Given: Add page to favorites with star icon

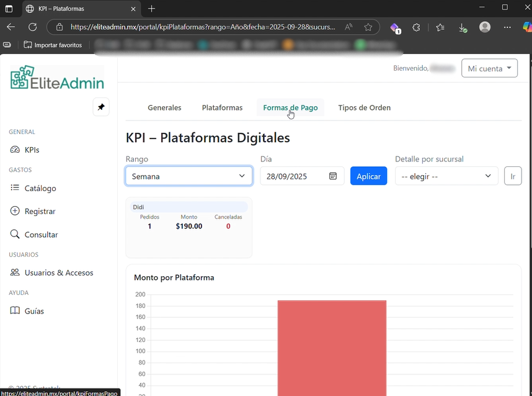Looking at the screenshot, I should click(x=368, y=27).
